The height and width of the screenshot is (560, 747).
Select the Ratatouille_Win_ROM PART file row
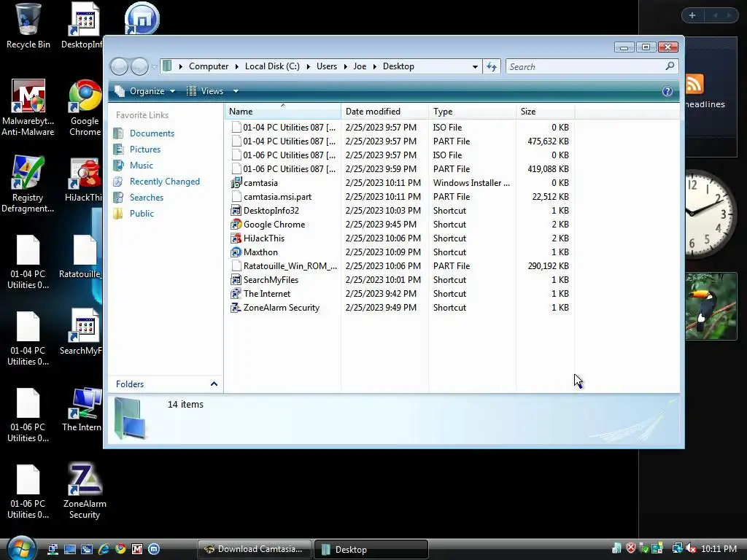[400, 266]
